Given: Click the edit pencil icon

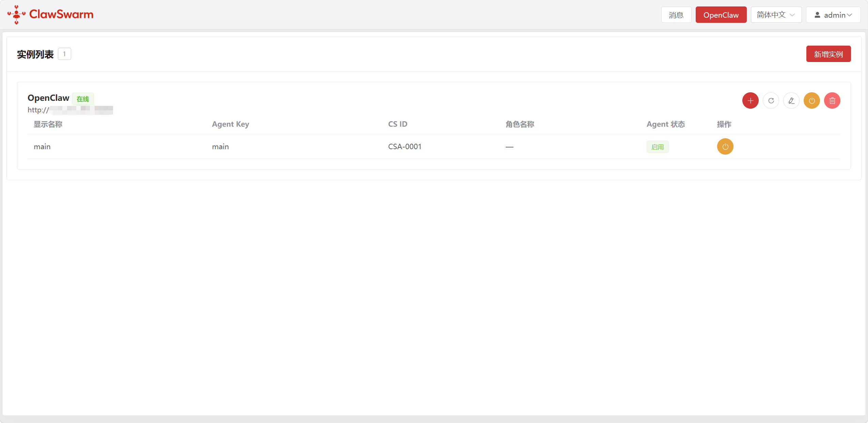Looking at the screenshot, I should [791, 100].
